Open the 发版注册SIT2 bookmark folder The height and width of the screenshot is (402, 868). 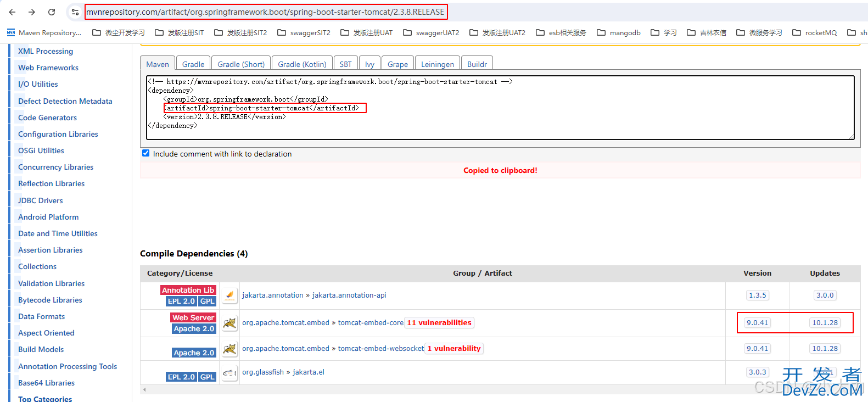tap(240, 32)
